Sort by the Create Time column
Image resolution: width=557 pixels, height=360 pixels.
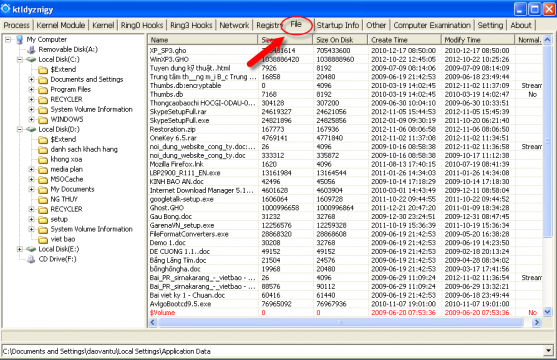click(x=405, y=40)
